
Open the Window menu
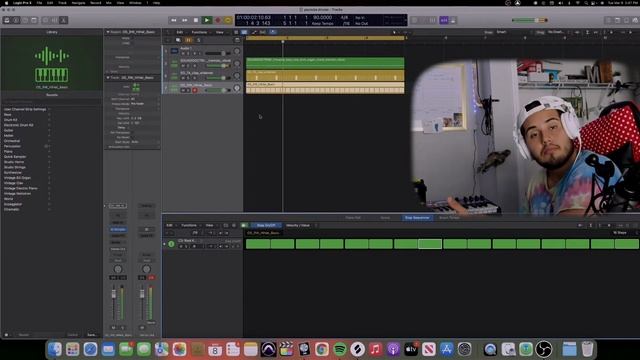135,3
